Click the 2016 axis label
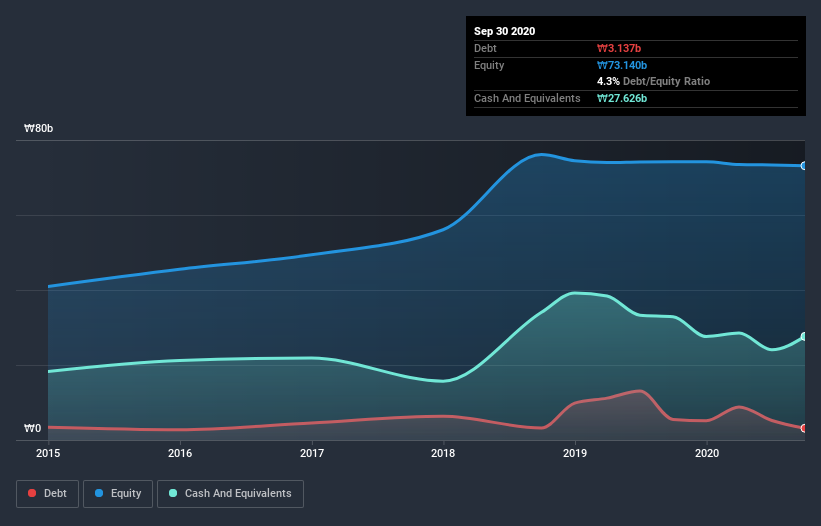821x526 pixels. pyautogui.click(x=180, y=453)
